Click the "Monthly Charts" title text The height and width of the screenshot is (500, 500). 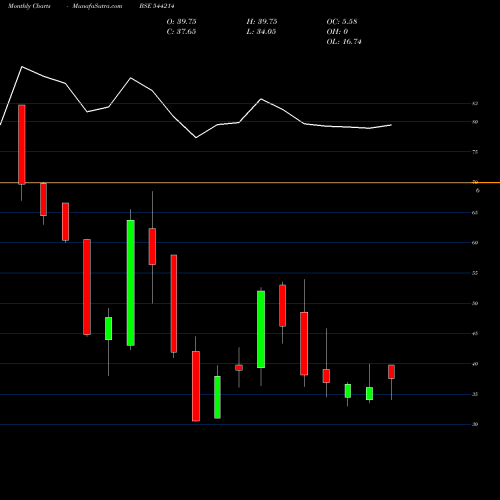pos(29,6)
